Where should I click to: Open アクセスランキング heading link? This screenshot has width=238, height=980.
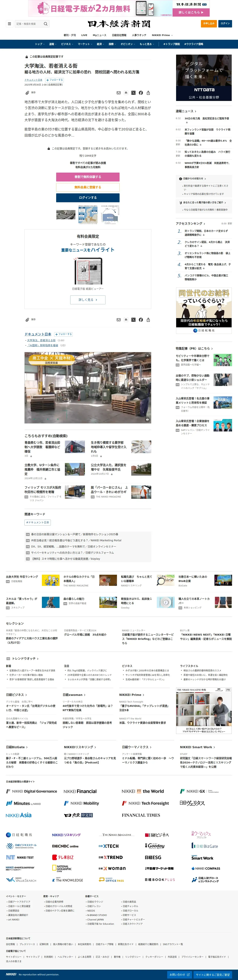pos(191,224)
